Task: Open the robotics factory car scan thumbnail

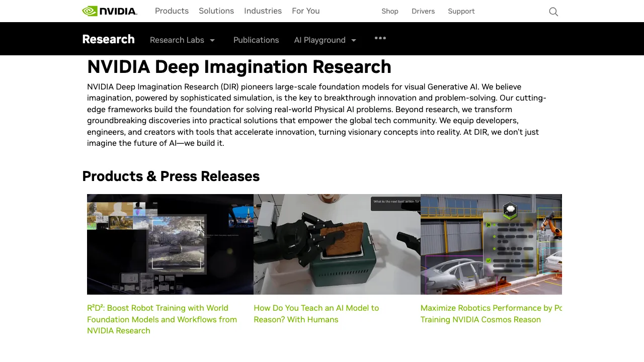Action: click(491, 244)
